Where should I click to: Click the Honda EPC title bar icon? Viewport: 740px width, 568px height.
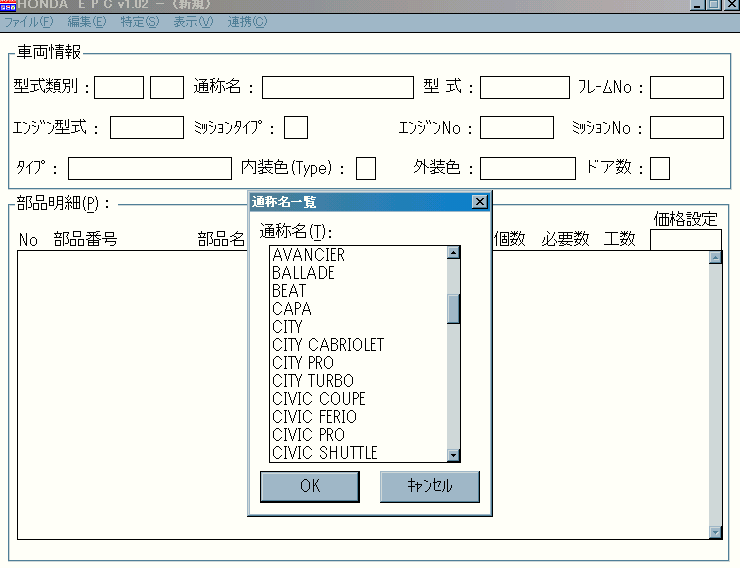pos(8,5)
